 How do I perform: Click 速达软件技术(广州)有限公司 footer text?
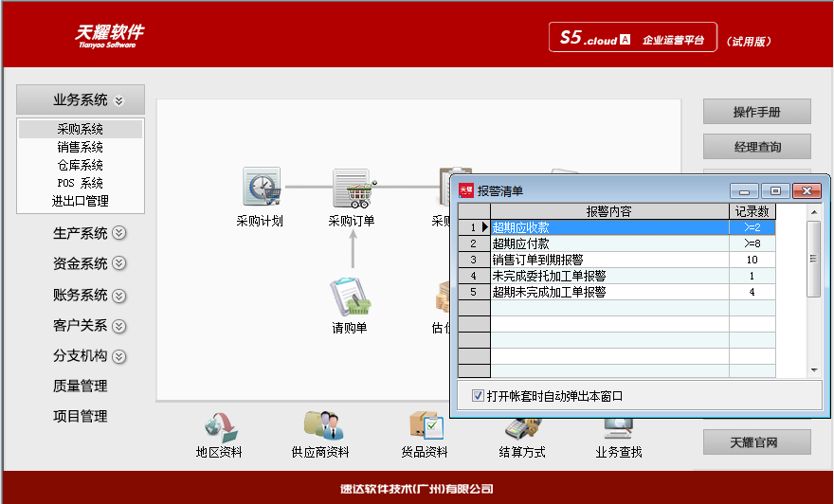click(416, 489)
